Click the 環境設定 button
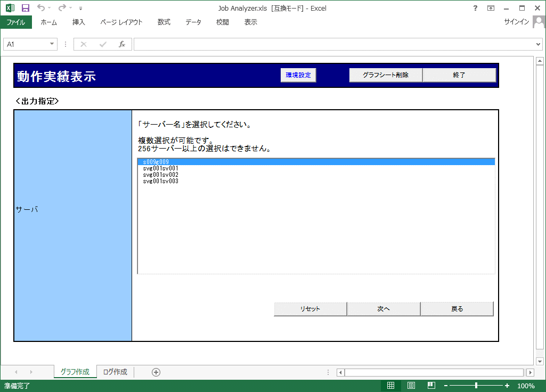 point(298,75)
